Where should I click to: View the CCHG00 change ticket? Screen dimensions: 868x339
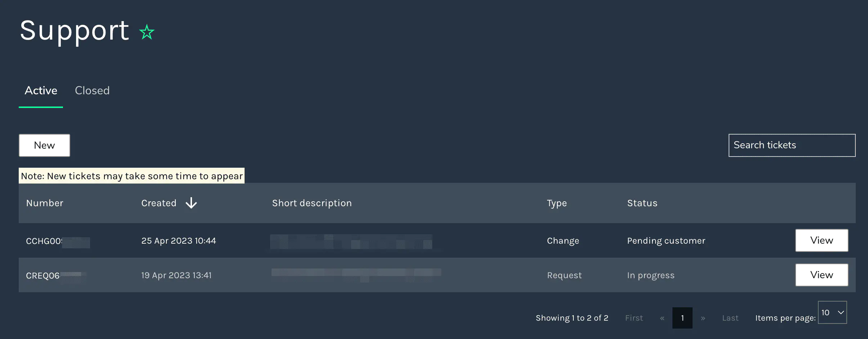[821, 240]
